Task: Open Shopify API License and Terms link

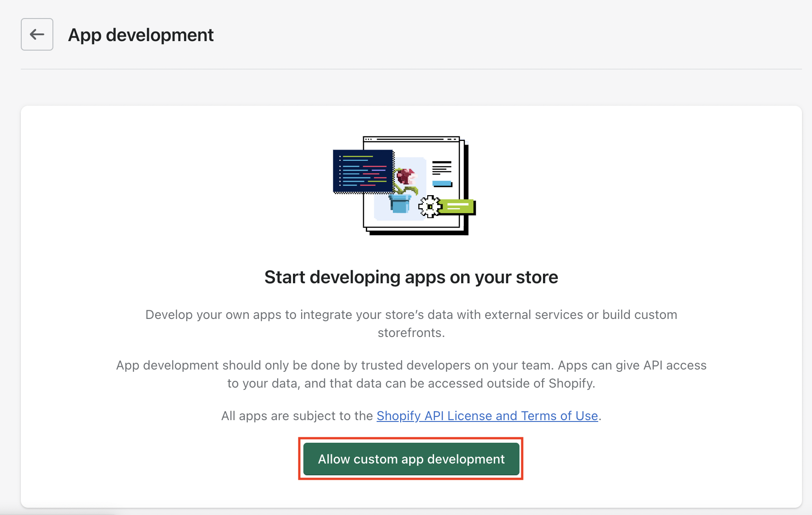Action: [487, 416]
